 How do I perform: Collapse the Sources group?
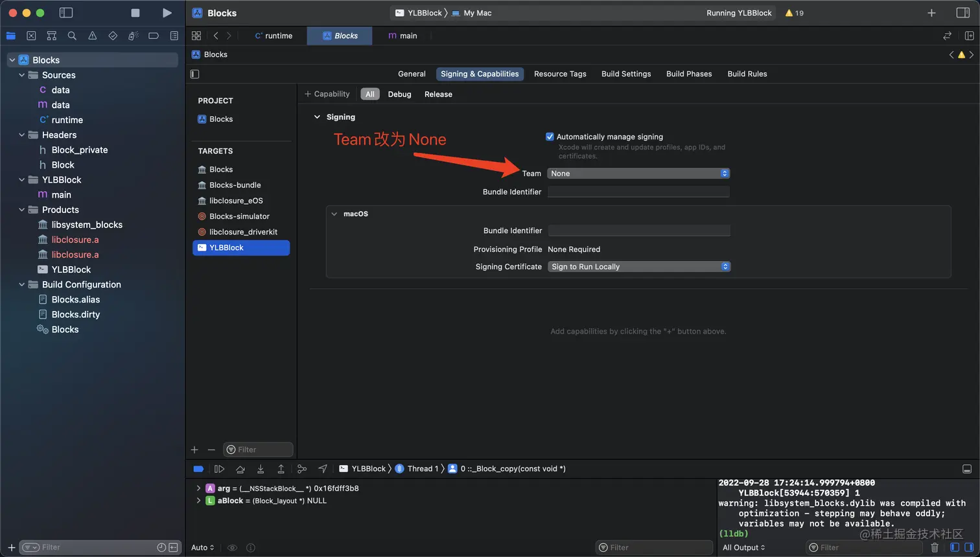pyautogui.click(x=21, y=75)
